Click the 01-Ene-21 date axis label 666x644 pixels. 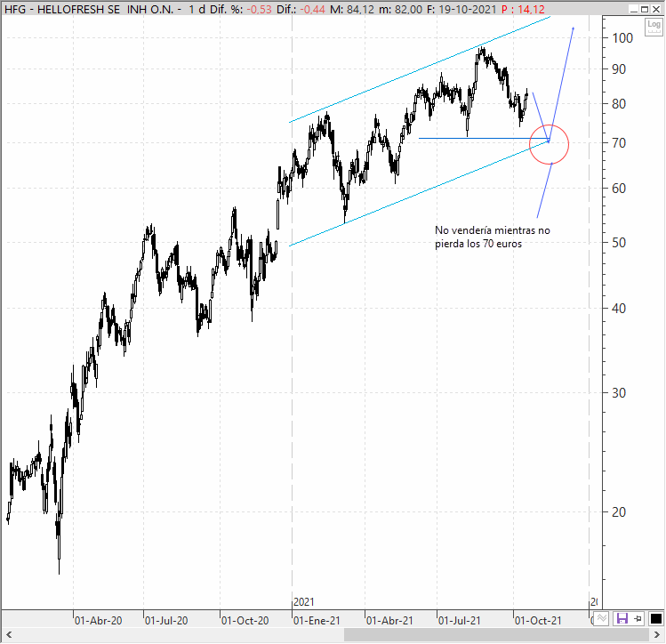click(x=317, y=621)
